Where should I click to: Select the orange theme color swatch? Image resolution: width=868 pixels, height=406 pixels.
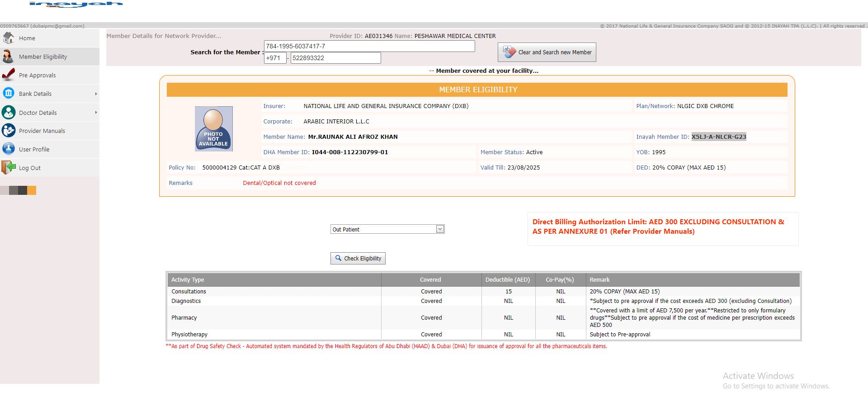tap(32, 190)
